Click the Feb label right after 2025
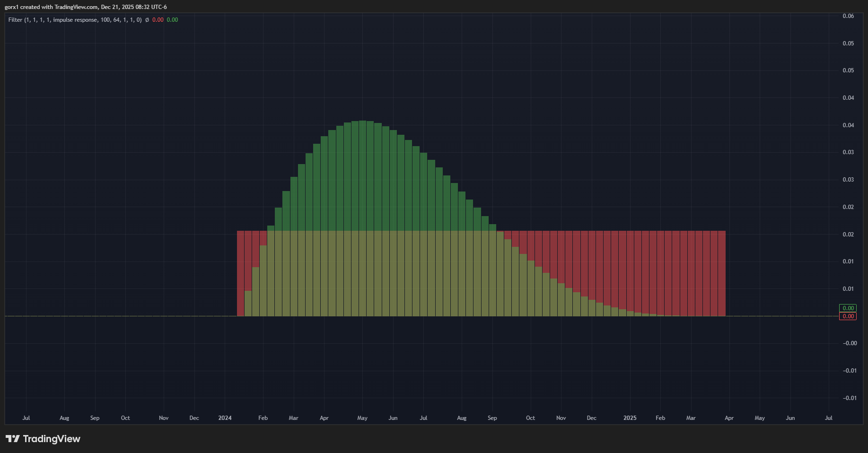 [x=660, y=418]
